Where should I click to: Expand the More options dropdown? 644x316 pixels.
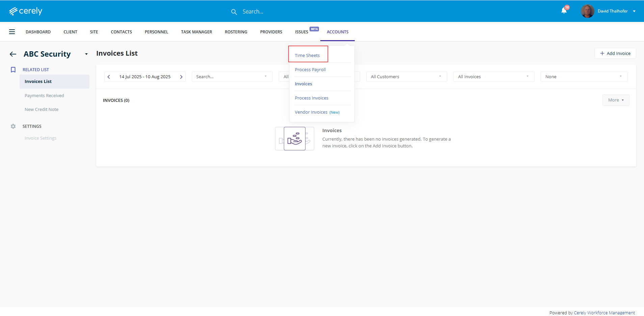point(616,100)
